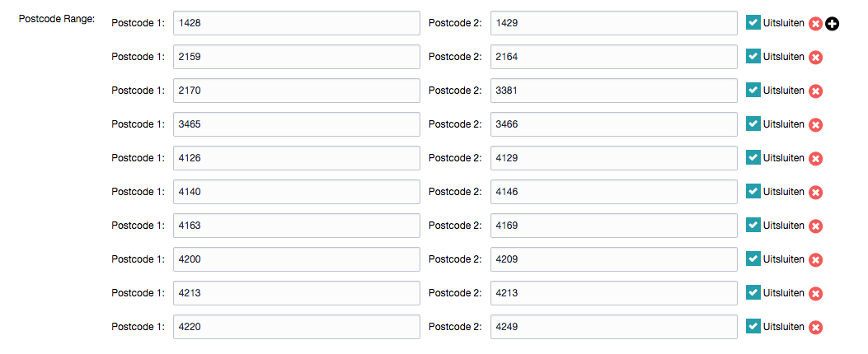Click the Postcode 2 field containing 3381
Viewport: 868px width, 354px height.
click(x=614, y=91)
